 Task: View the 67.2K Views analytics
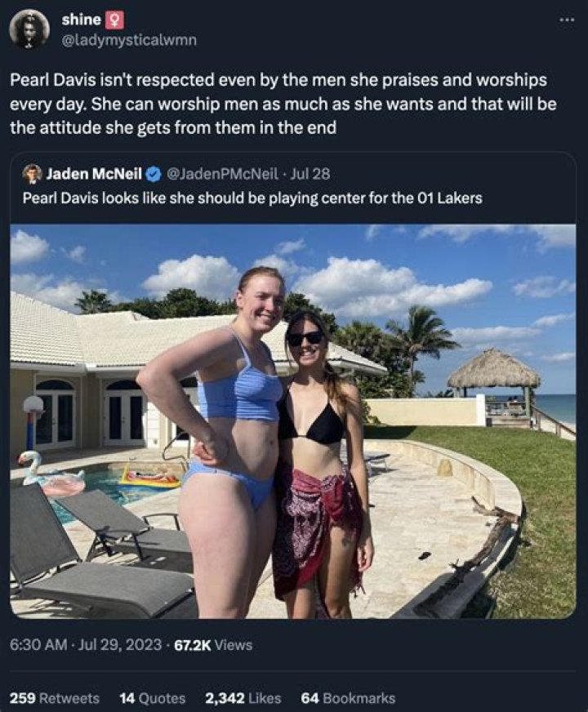(x=213, y=645)
